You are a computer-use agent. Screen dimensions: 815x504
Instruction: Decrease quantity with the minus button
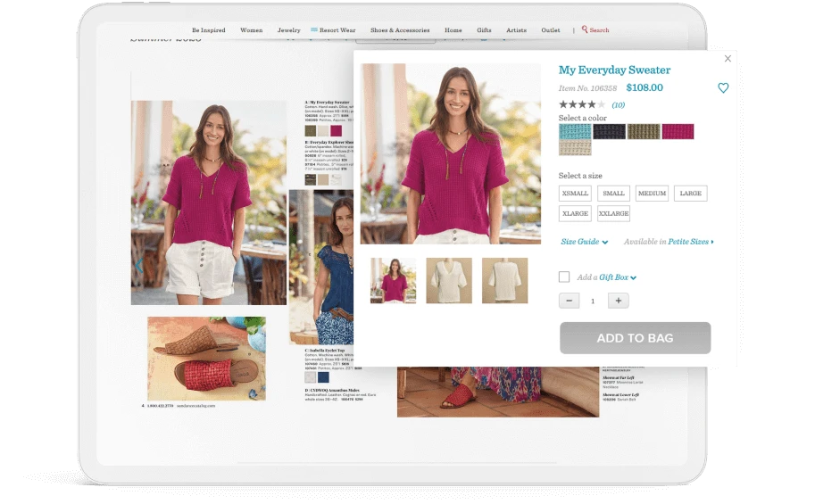click(569, 301)
